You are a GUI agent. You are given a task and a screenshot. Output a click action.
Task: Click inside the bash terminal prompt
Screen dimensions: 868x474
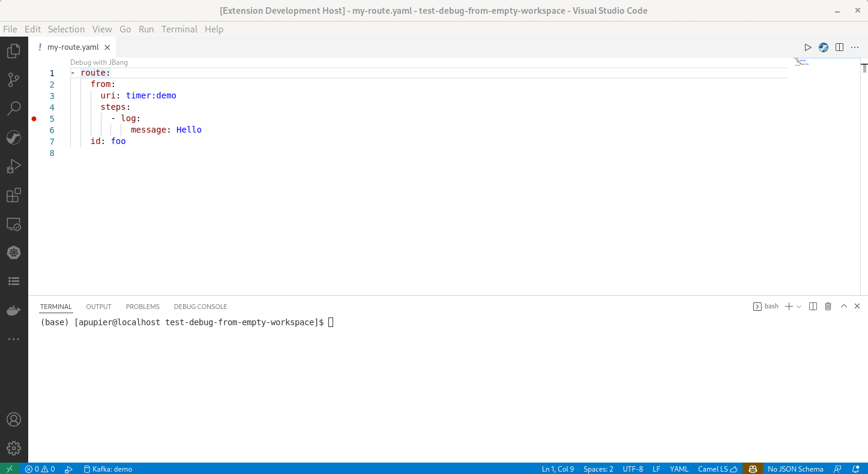pos(330,322)
